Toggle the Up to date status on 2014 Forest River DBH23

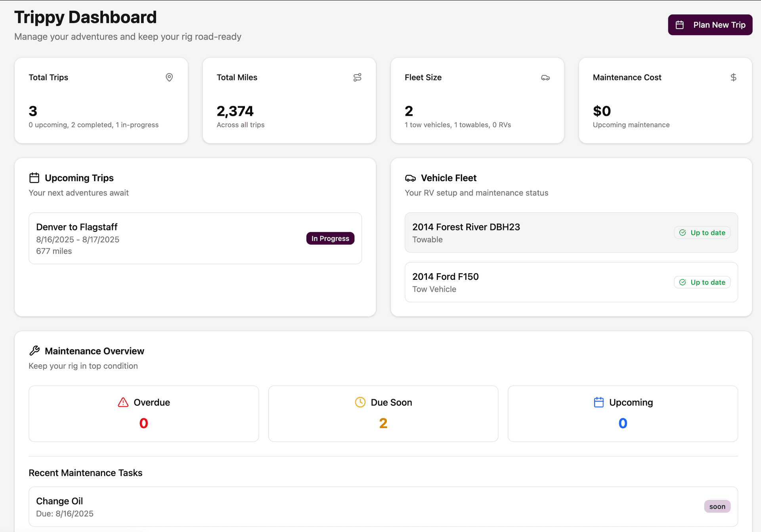702,233
